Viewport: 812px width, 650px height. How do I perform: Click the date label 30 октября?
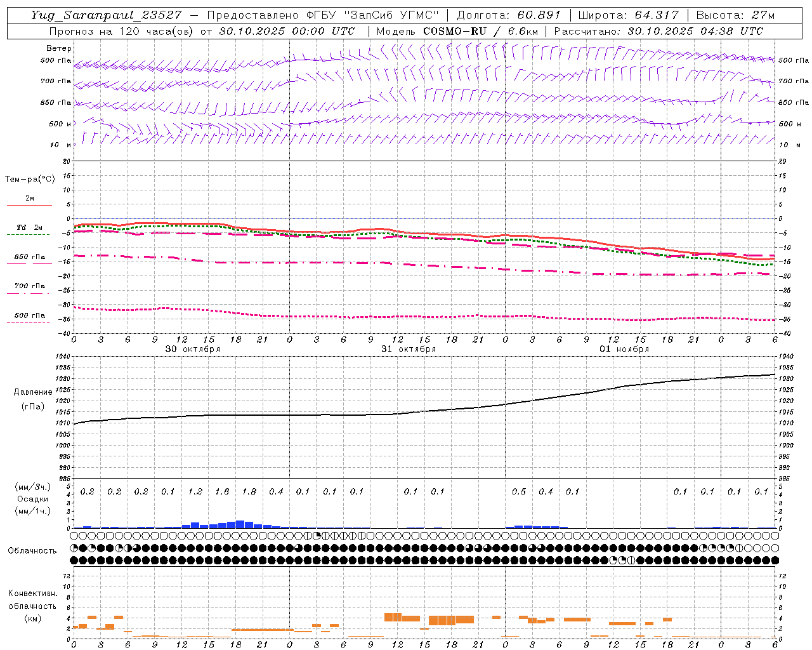[193, 349]
